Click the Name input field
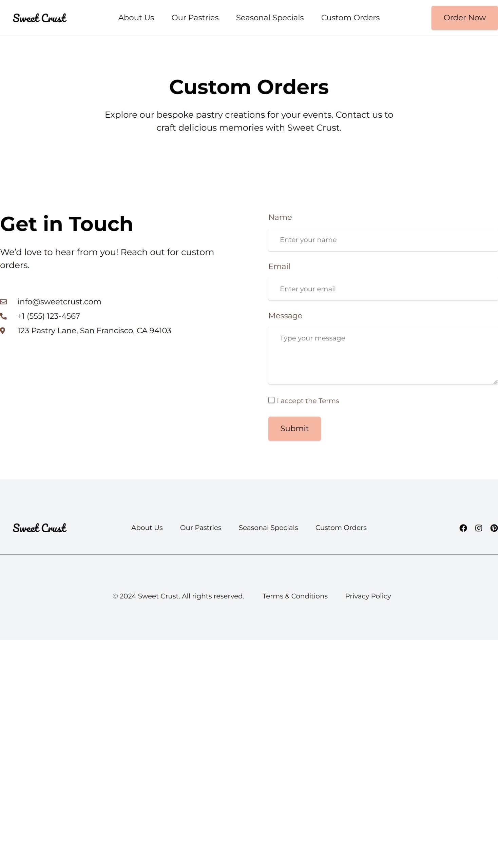 click(383, 240)
